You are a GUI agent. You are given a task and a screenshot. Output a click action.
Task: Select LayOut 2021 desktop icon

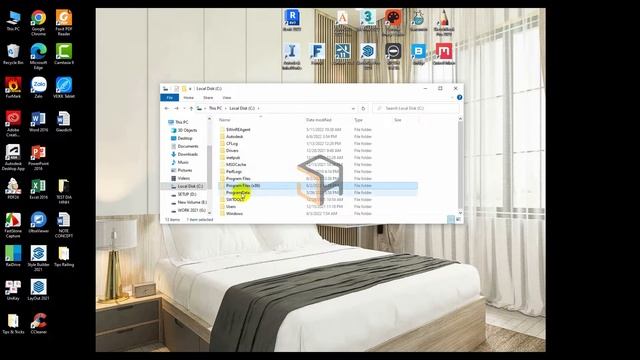38,290
